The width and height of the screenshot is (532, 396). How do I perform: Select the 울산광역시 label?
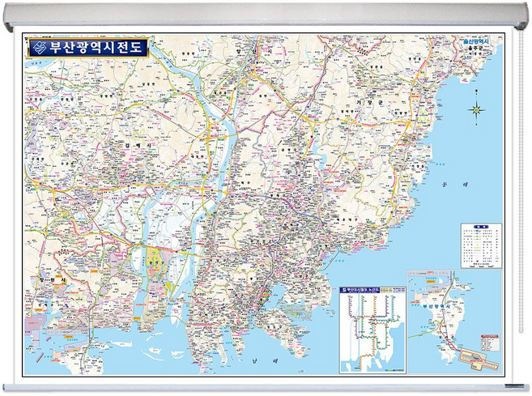click(x=475, y=42)
